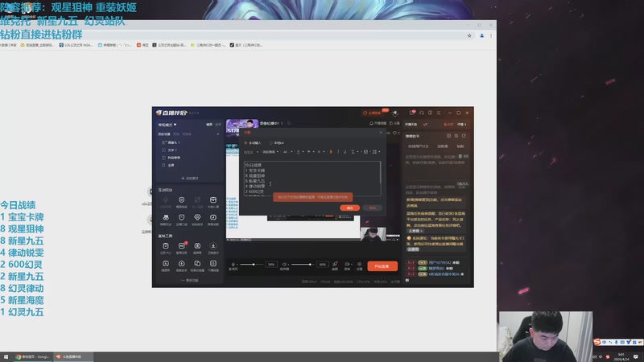
Task: Open the 弹幕点歌 music-note icon
Action: pyautogui.click(x=213, y=217)
